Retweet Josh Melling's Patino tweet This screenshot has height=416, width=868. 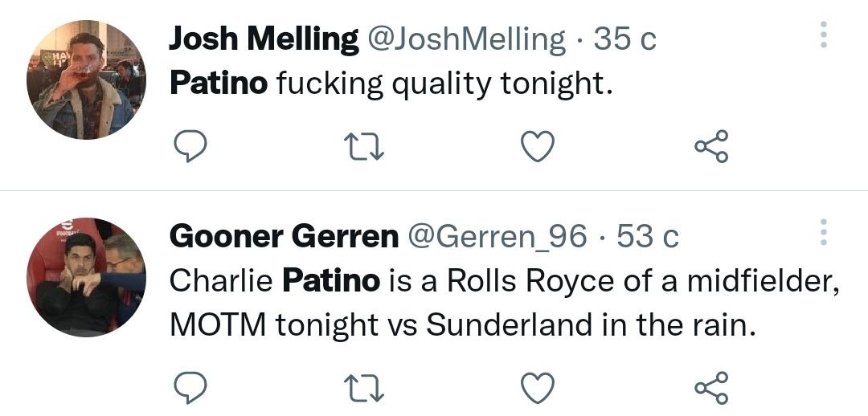pyautogui.click(x=364, y=146)
